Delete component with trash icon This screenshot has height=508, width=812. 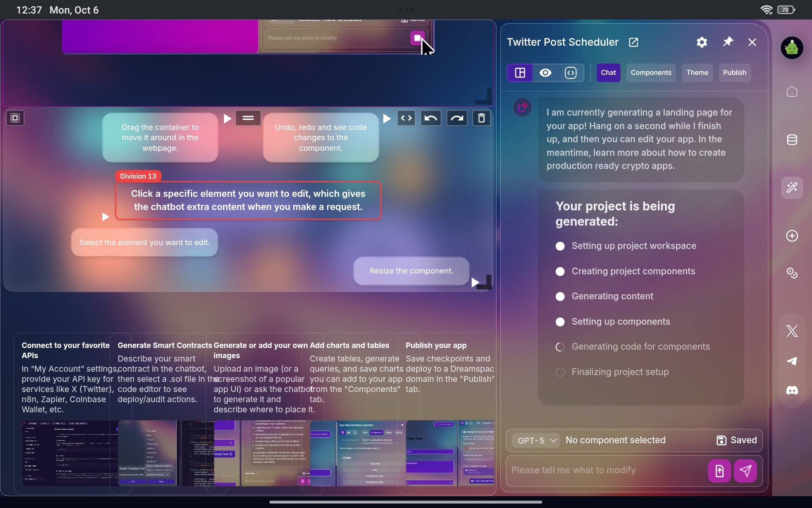[x=481, y=118]
